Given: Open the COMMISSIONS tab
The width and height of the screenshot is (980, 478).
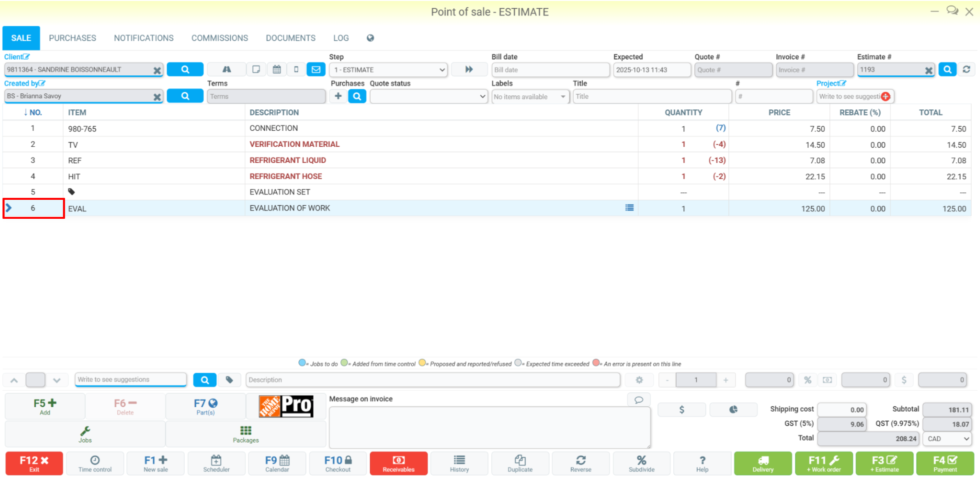Looking at the screenshot, I should coord(219,38).
